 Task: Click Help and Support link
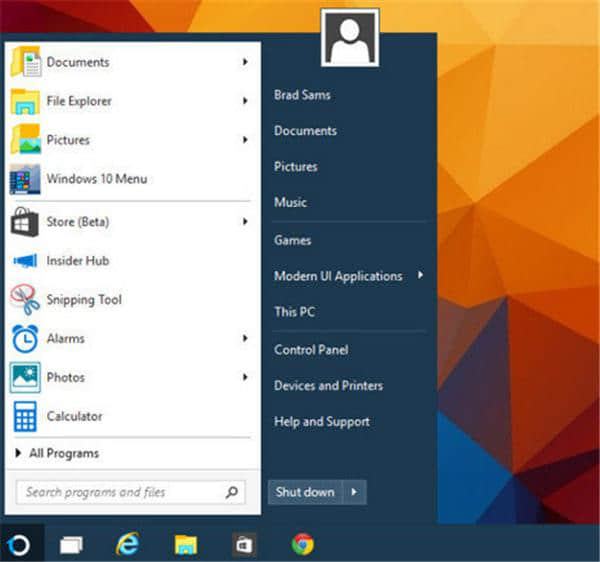pos(321,422)
